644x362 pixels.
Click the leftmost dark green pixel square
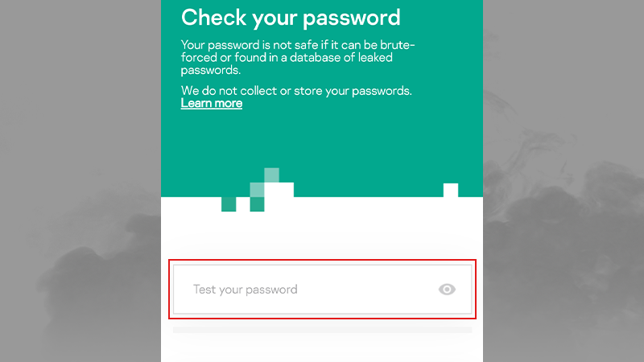coord(229,204)
